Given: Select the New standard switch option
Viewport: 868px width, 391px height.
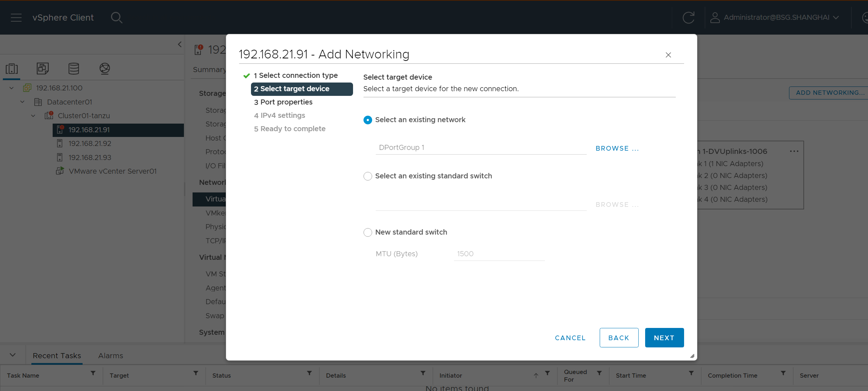Looking at the screenshot, I should click(367, 232).
